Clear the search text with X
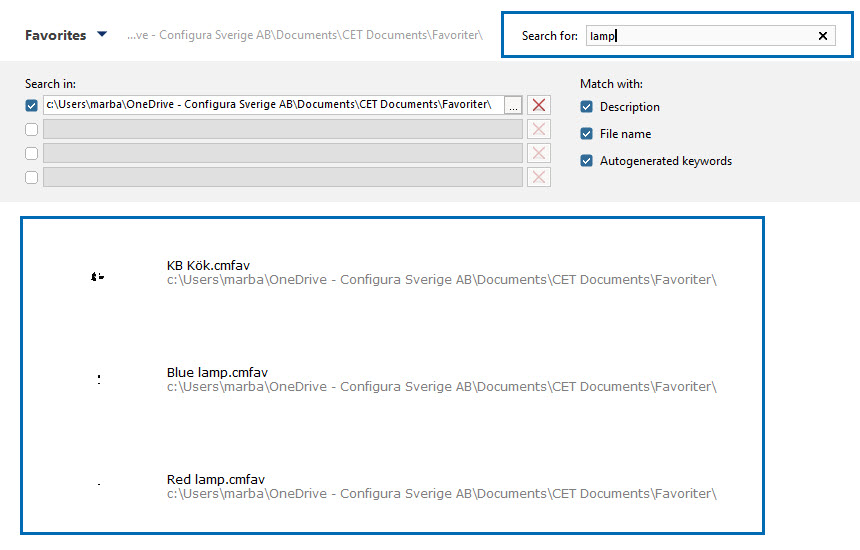Image resolution: width=860 pixels, height=550 pixels. click(x=823, y=36)
